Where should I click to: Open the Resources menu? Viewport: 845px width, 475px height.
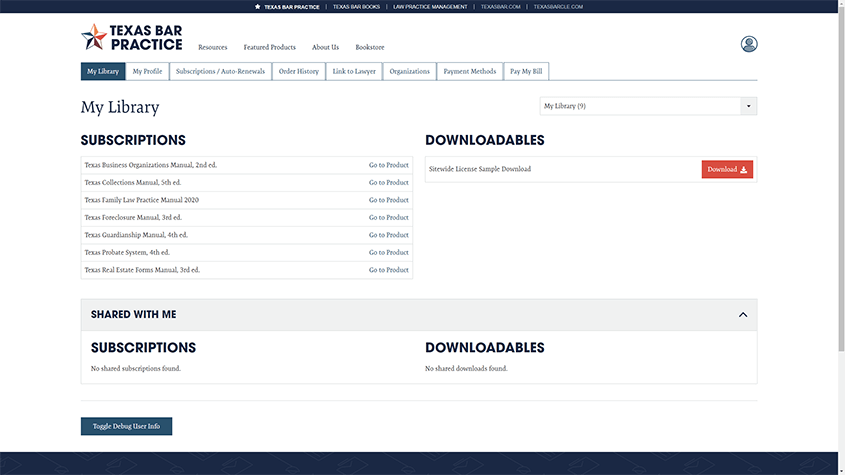tap(212, 47)
